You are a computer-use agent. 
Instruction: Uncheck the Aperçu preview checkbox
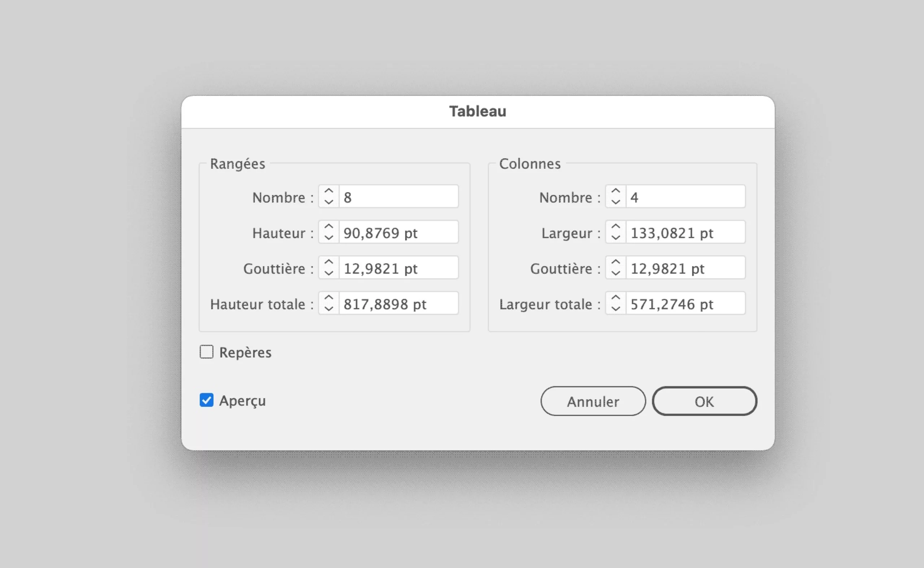[206, 400]
